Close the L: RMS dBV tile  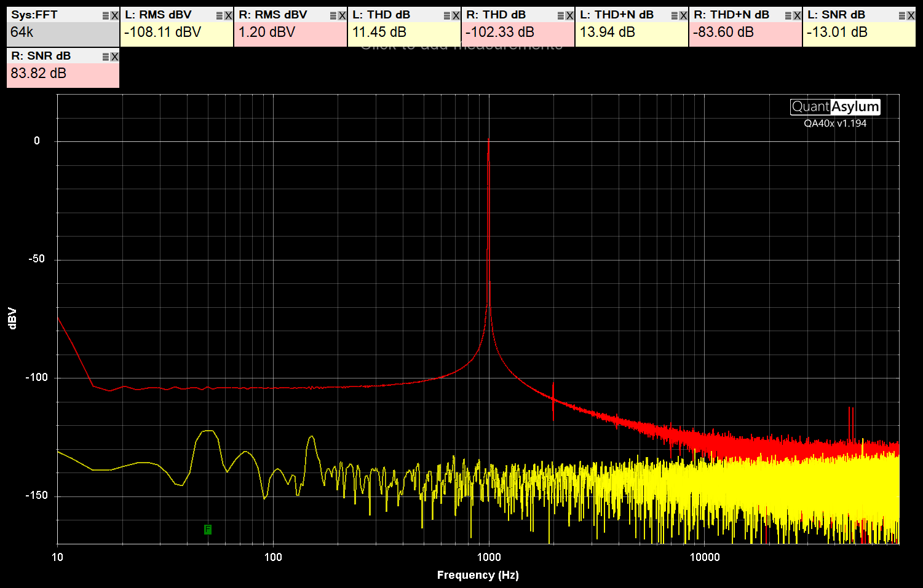(x=228, y=15)
